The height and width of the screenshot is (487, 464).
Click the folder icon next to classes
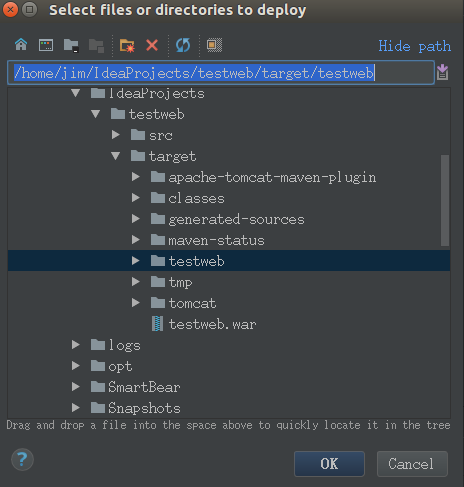pos(158,198)
